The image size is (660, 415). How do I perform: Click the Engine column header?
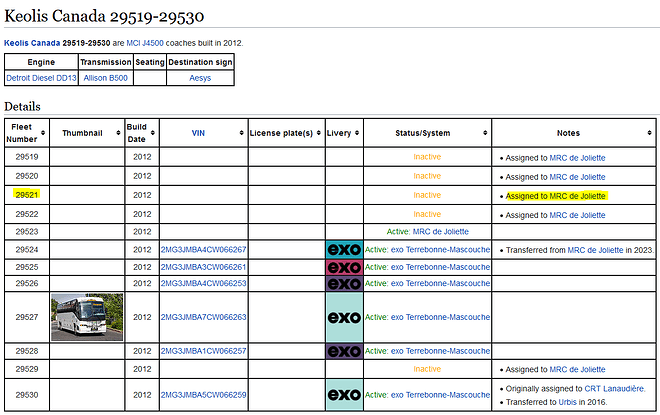(x=41, y=62)
